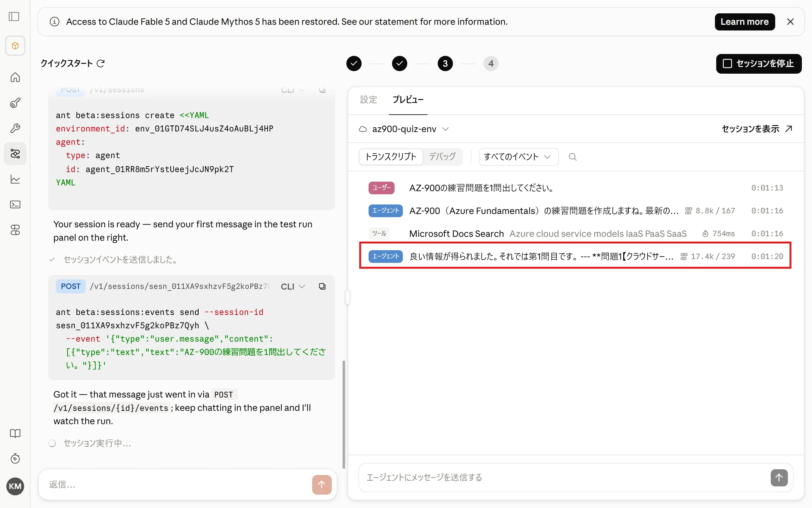Viewport: 812px width, 508px height.
Task: Switch to the 設定 tab
Action: (x=369, y=100)
